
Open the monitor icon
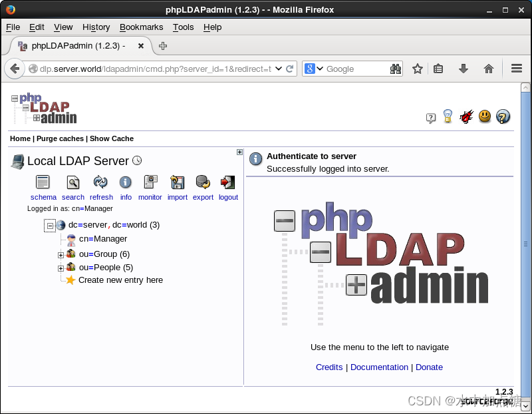pos(151,182)
